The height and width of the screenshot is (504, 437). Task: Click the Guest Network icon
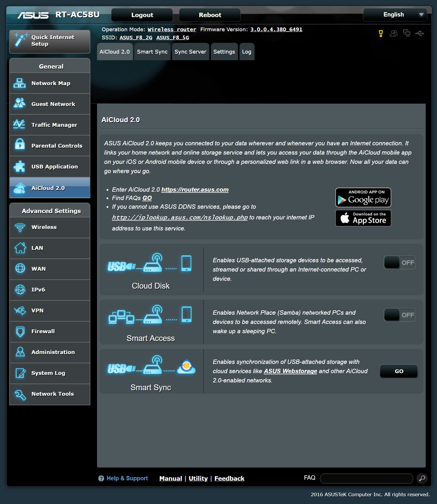pos(19,103)
